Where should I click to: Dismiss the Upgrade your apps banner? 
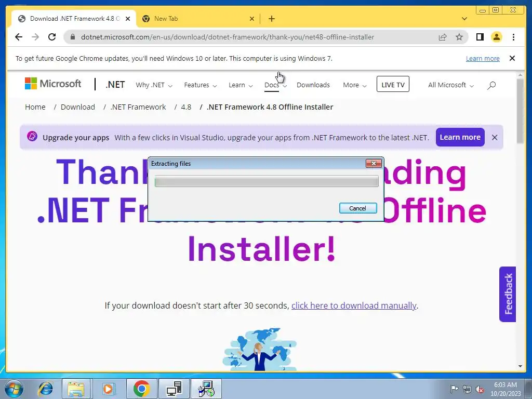pyautogui.click(x=495, y=137)
